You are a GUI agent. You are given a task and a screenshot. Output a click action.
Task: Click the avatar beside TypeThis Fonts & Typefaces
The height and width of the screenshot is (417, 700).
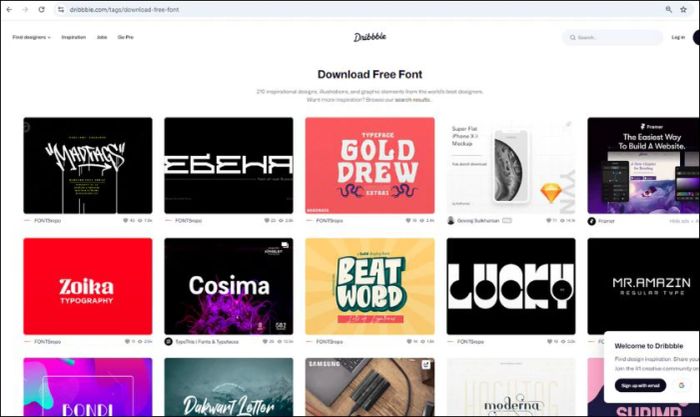click(168, 342)
